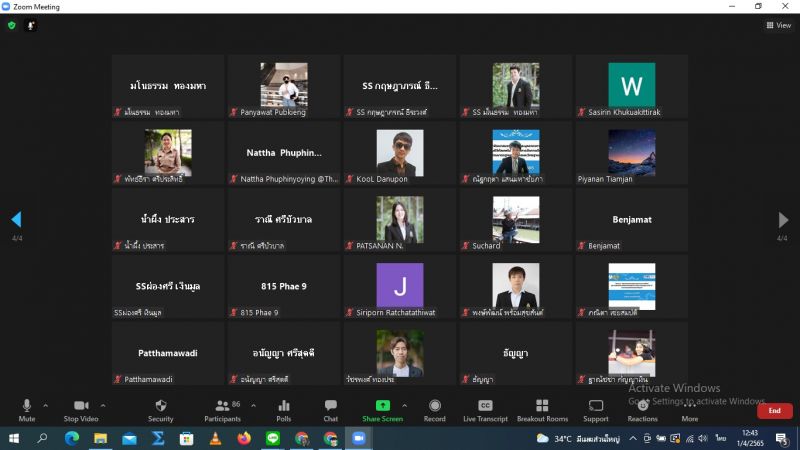Click the green encryption shield icon
The height and width of the screenshot is (450, 800).
pos(12,25)
